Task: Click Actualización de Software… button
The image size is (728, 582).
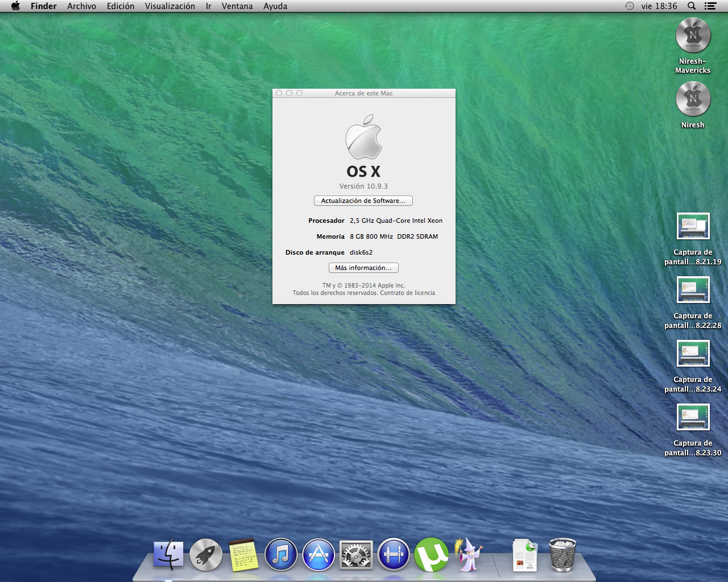Action: pos(363,201)
